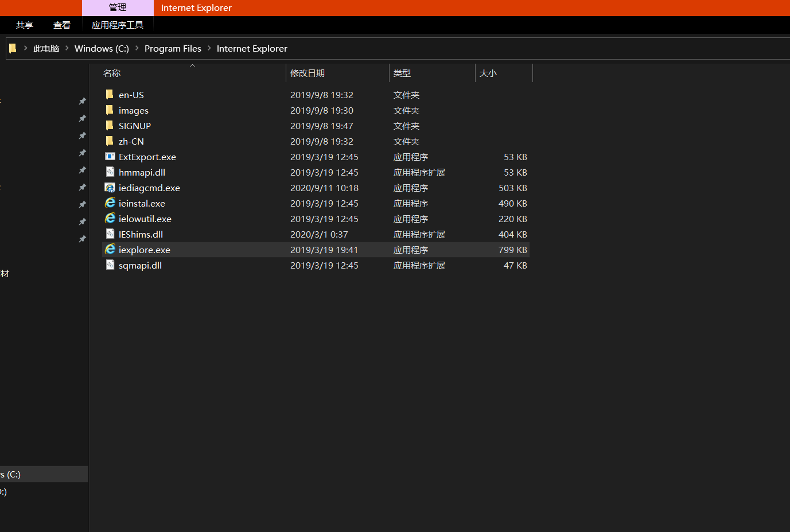790x532 pixels.
Task: Select the en-US folder name
Action: [x=131, y=95]
